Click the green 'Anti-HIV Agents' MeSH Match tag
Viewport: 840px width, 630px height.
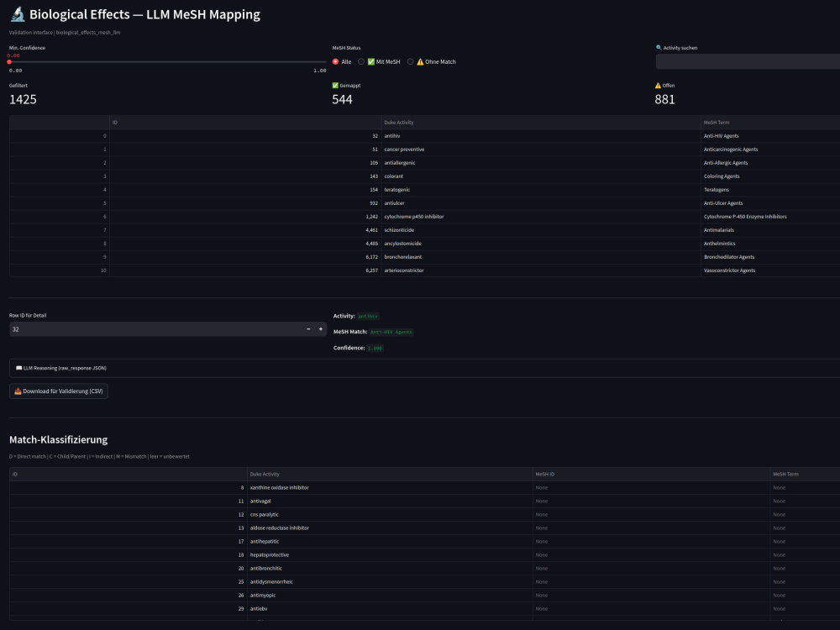391,332
